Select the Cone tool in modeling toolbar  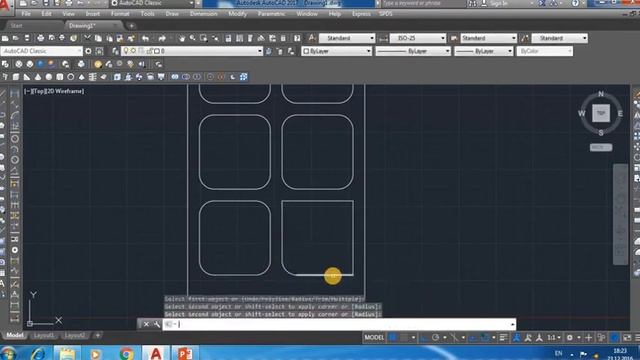pos(38,77)
